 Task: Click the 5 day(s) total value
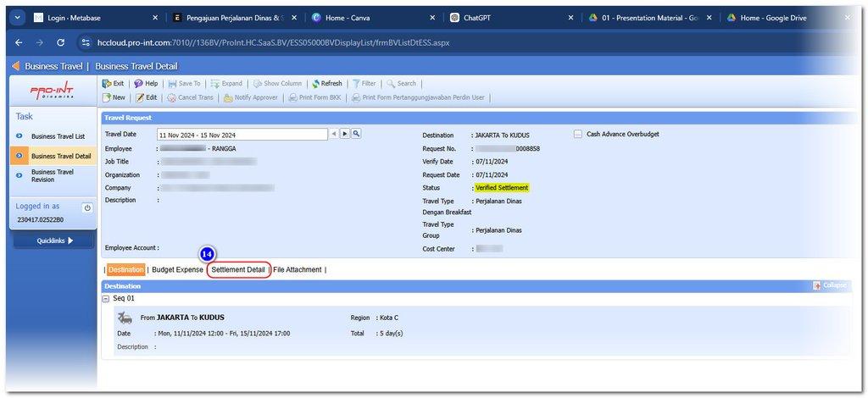391,334
